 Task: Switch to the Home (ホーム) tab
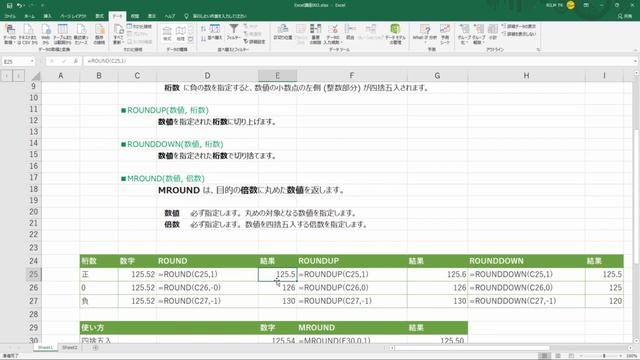pyautogui.click(x=29, y=16)
